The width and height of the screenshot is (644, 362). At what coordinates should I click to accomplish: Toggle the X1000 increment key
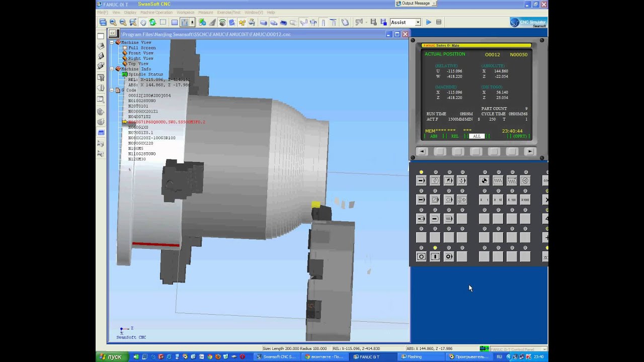point(525,200)
